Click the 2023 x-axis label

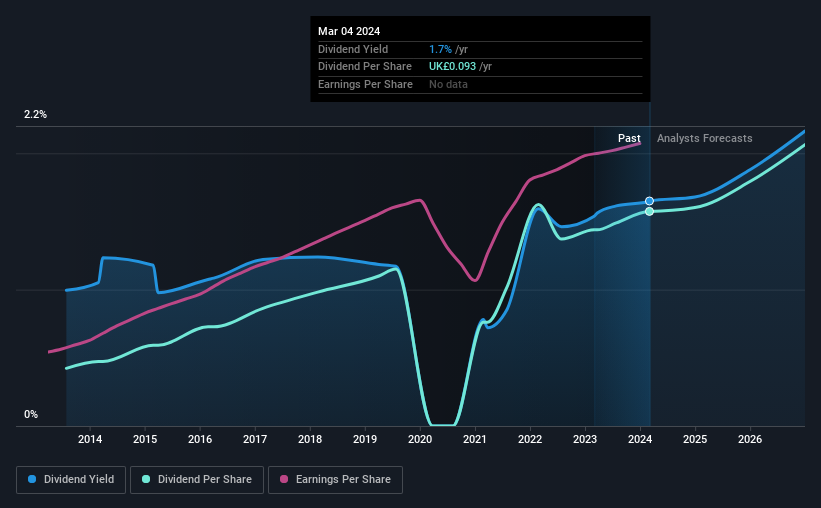coord(585,439)
